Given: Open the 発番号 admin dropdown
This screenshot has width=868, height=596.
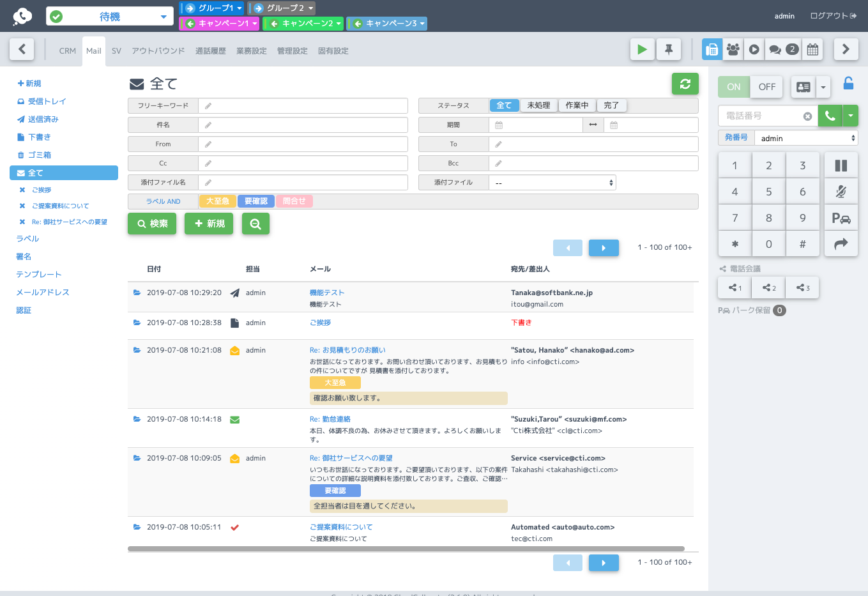Looking at the screenshot, I should pos(806,138).
